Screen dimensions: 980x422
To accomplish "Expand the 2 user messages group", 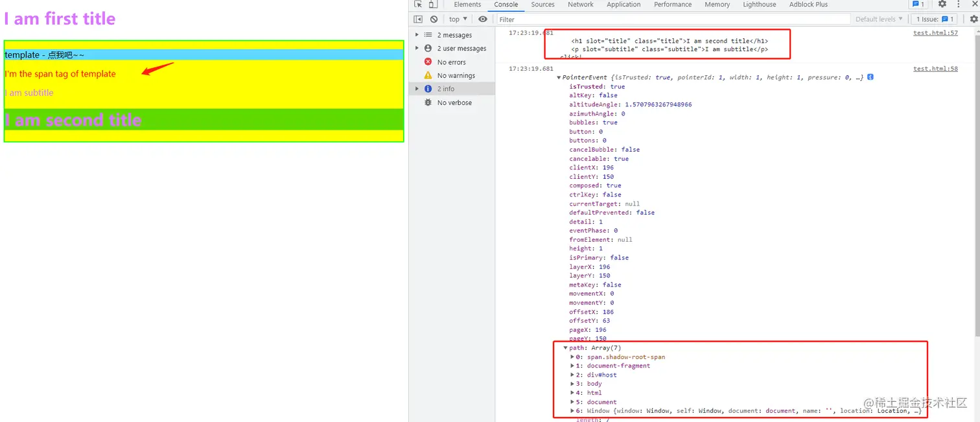I will (417, 49).
